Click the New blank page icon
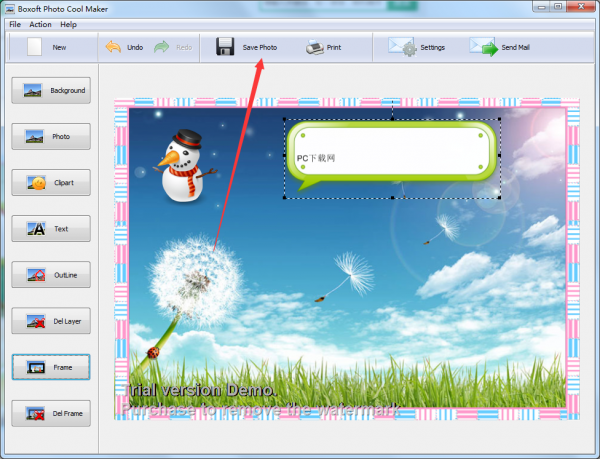600x459 pixels. pos(34,47)
